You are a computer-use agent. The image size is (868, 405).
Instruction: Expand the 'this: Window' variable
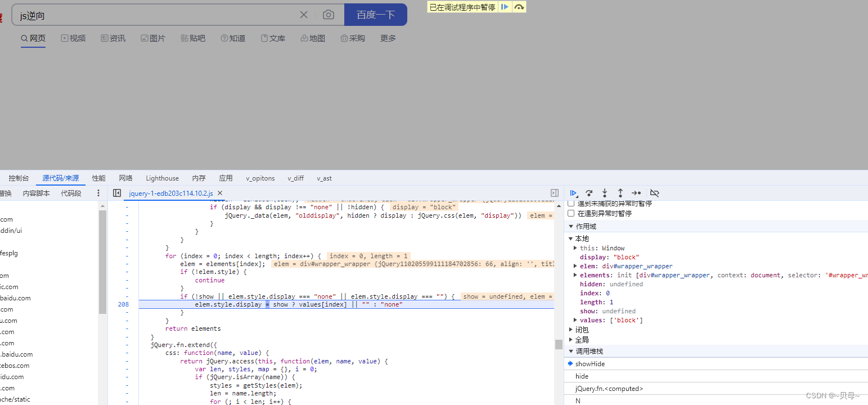[x=575, y=248]
